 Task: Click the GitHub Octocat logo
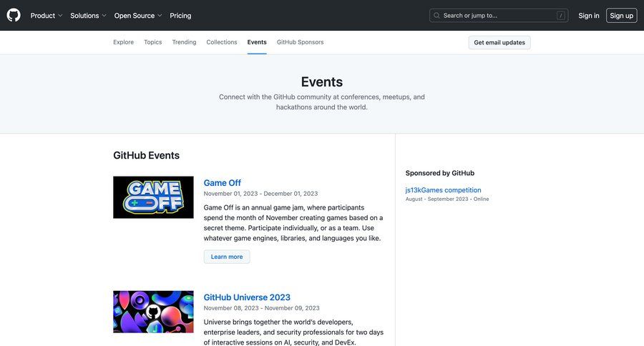[x=14, y=15]
